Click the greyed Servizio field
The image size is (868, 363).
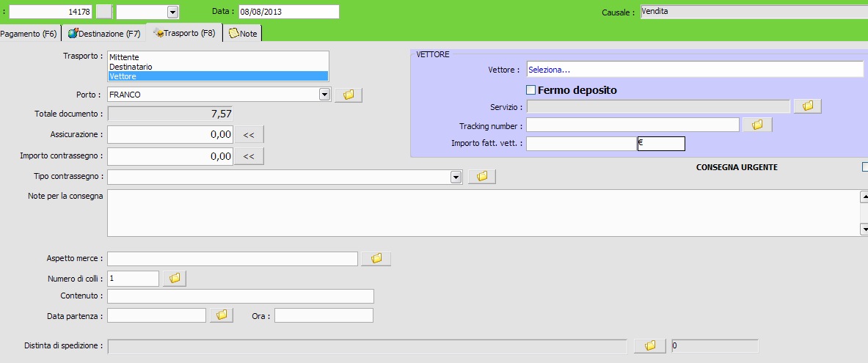(658, 106)
